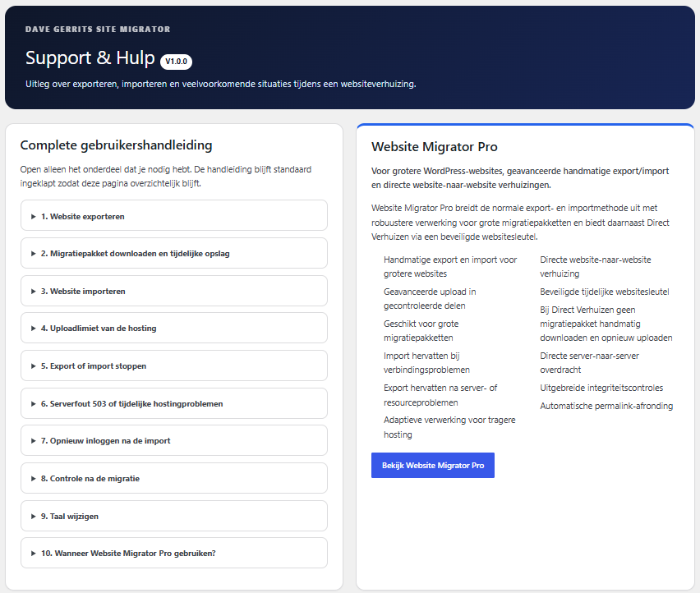Click 'Beveiligde tijdelijke websitesleutel' feature
700x593 pixels.
tap(605, 292)
